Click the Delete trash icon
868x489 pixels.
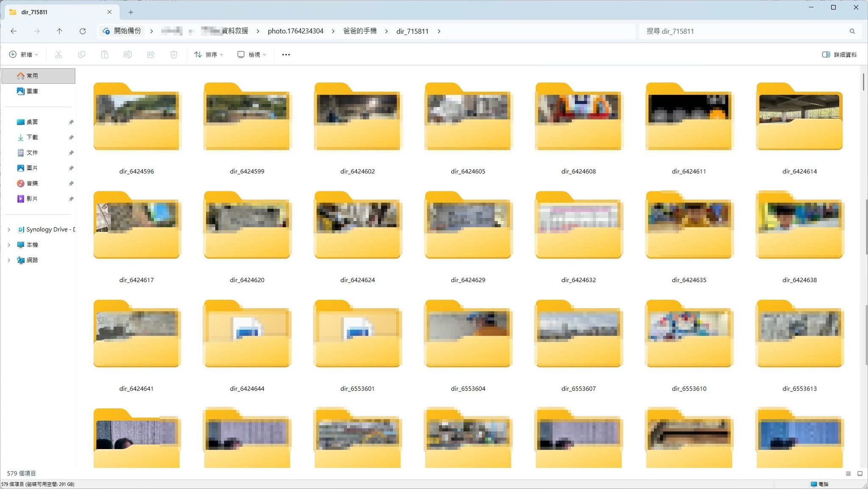pyautogui.click(x=174, y=55)
